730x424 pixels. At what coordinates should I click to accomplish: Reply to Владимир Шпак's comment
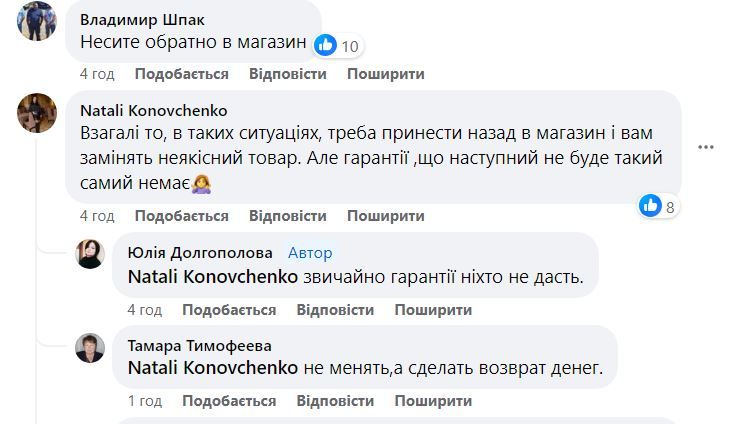point(287,74)
